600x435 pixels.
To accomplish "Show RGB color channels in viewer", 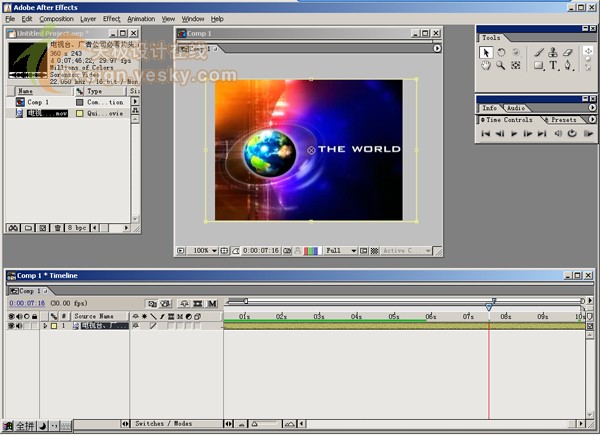I will pyautogui.click(x=311, y=251).
